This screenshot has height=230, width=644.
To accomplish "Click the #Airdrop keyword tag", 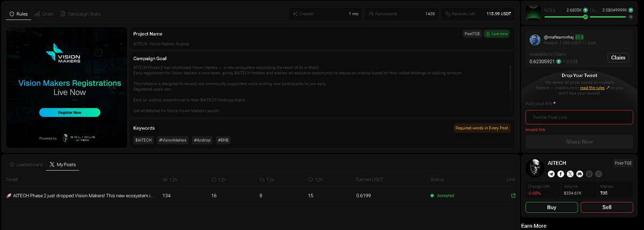I will [x=202, y=140].
